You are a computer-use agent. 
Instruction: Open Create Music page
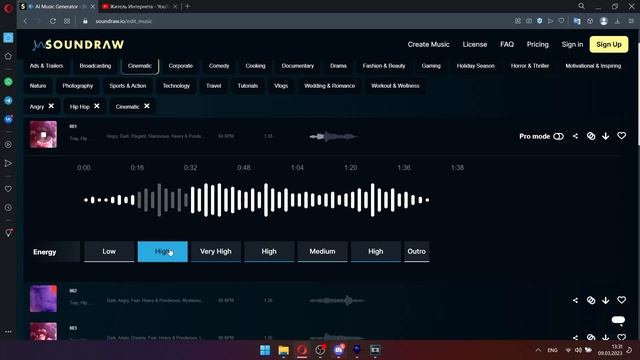click(x=428, y=44)
